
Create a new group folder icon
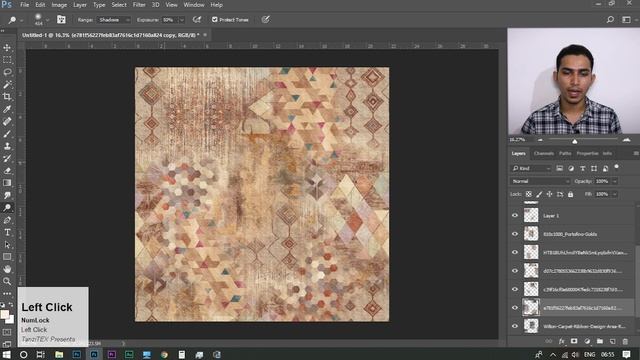[600, 341]
